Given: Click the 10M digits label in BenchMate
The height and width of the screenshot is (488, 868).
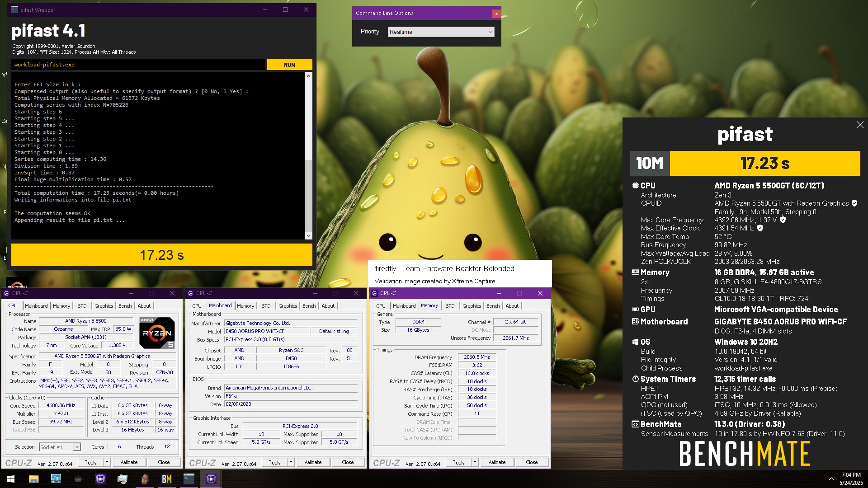Looking at the screenshot, I should 650,163.
